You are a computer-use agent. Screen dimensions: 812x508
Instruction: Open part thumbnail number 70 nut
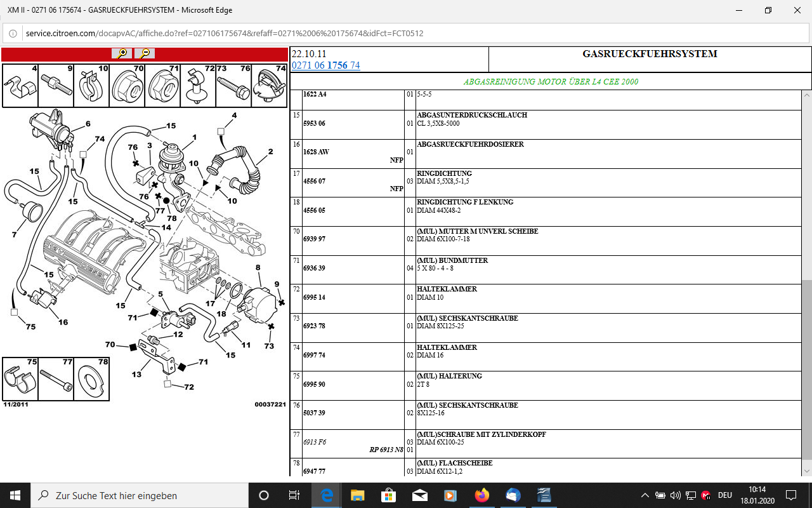127,85
